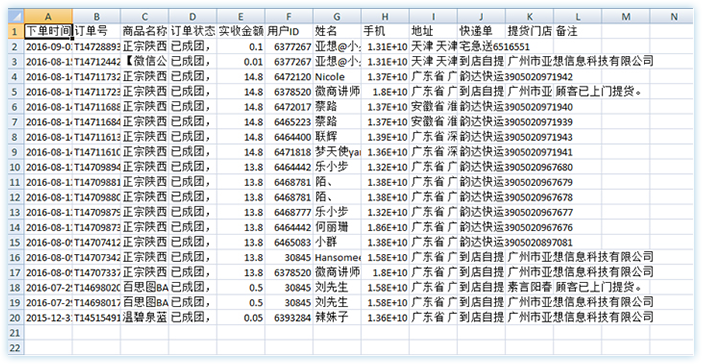Select row 22 header
Screen dimensions: 702x364
coord(16,348)
